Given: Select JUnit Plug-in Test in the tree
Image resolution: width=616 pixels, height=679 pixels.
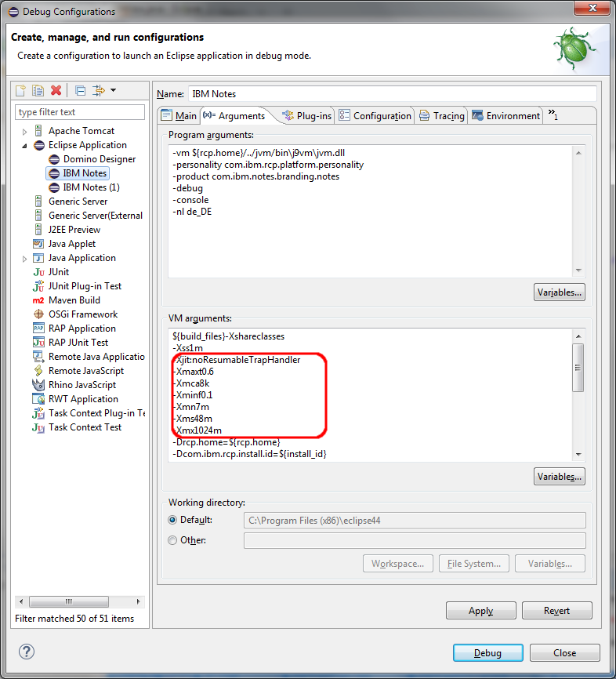Looking at the screenshot, I should tap(85, 286).
